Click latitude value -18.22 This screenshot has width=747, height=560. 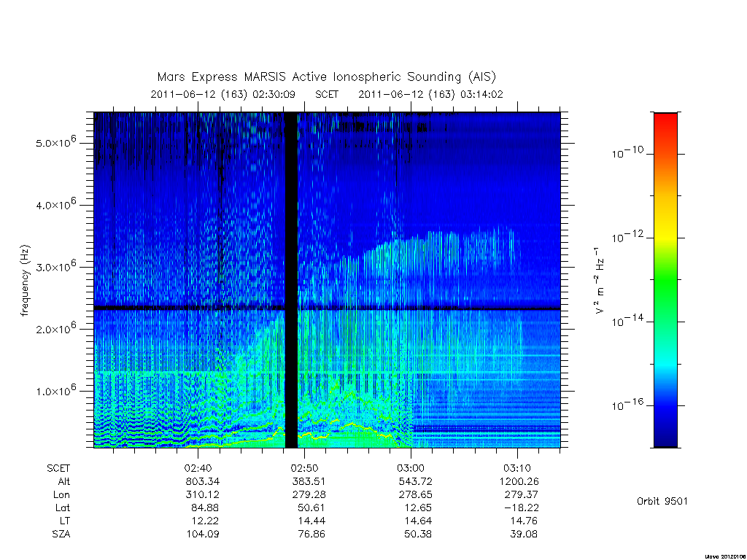(521, 508)
